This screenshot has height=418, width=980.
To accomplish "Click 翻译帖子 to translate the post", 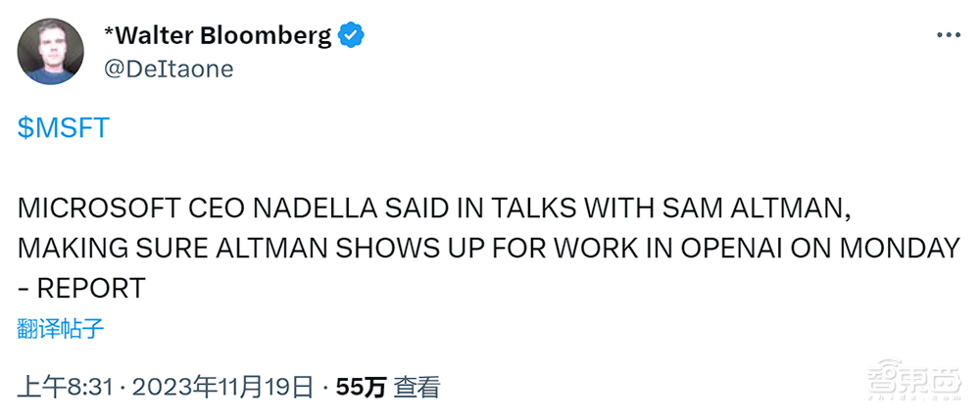I will point(61,328).
